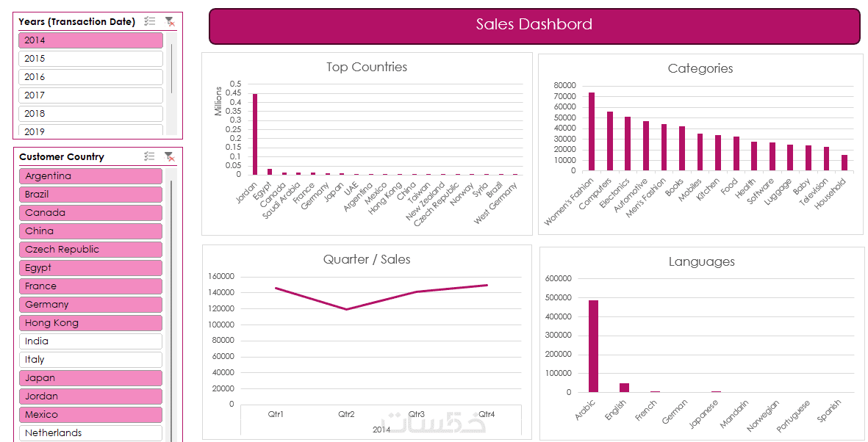Turn off Jordan in the country slicer

pos(90,396)
